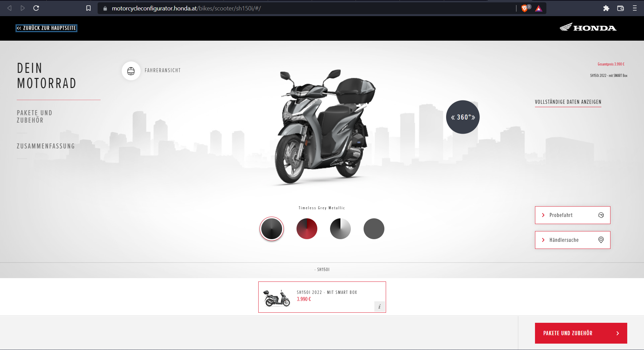Viewport: 644px width, 350px height.
Task: Open Fahreransicht view label
Action: pos(163,71)
